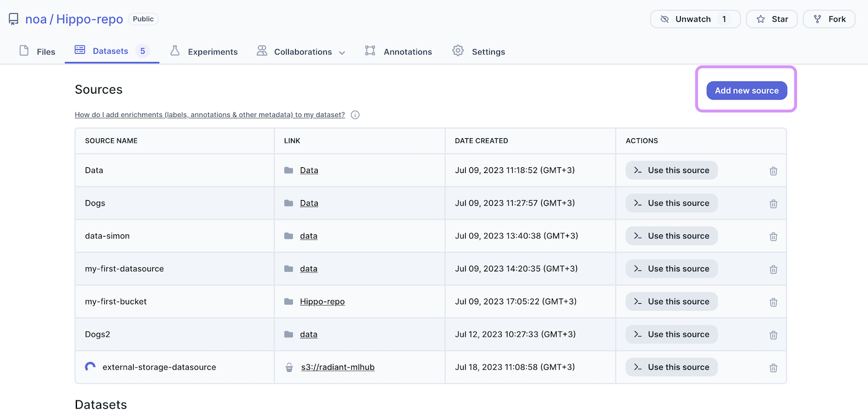Open the Experiments tab
Screen dimensions: 868x416
click(204, 51)
